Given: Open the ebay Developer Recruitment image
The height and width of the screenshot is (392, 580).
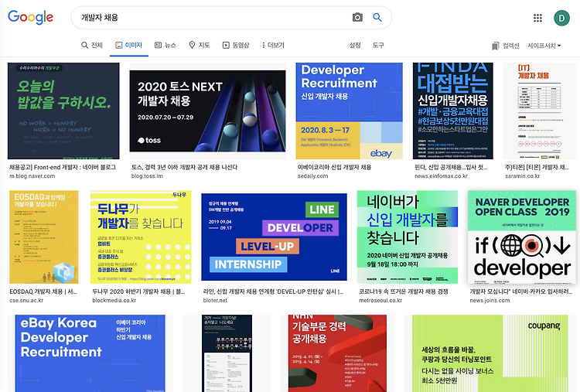Looking at the screenshot, I should pos(350,111).
